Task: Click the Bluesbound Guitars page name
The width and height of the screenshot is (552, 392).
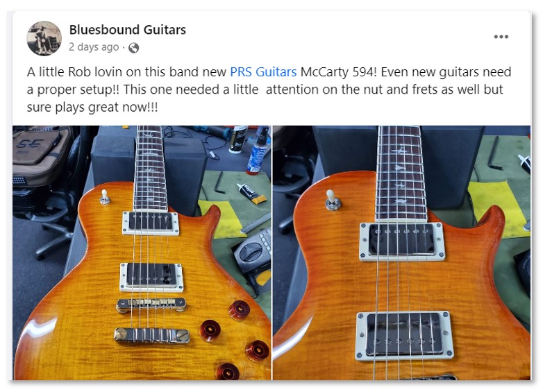Action: tap(128, 30)
